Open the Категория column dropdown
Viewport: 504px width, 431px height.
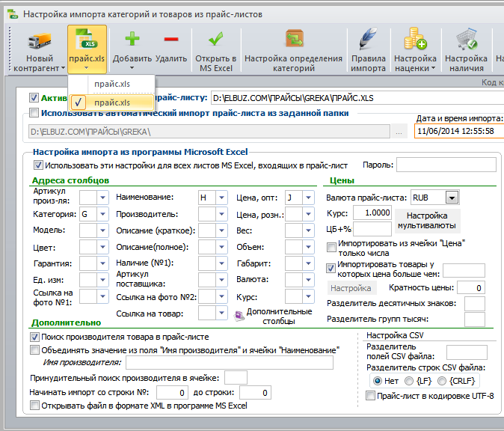102,214
